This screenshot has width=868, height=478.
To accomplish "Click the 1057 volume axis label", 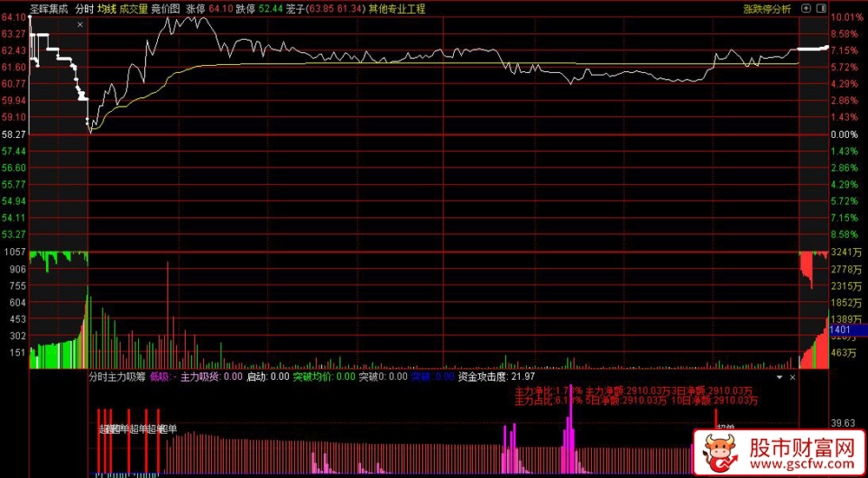I will [13, 252].
